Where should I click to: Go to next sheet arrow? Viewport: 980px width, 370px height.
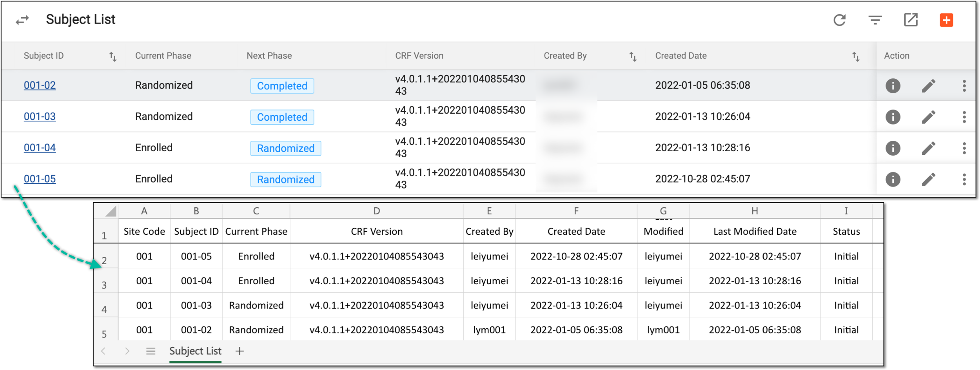coord(127,351)
